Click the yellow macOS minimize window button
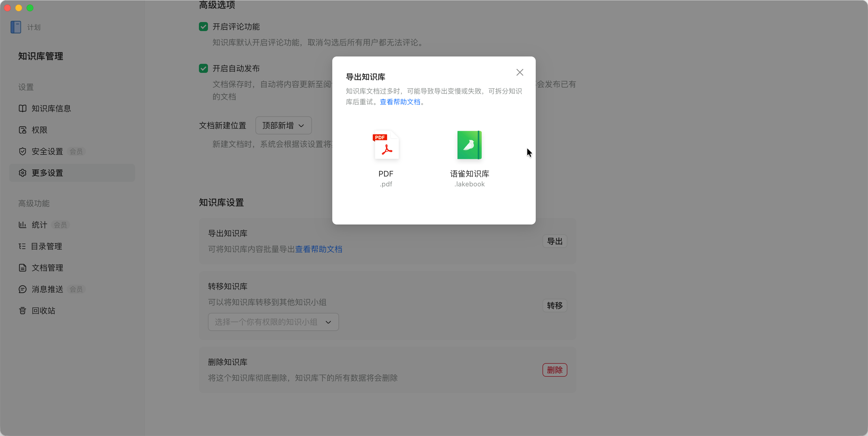This screenshot has width=868, height=436. click(19, 8)
